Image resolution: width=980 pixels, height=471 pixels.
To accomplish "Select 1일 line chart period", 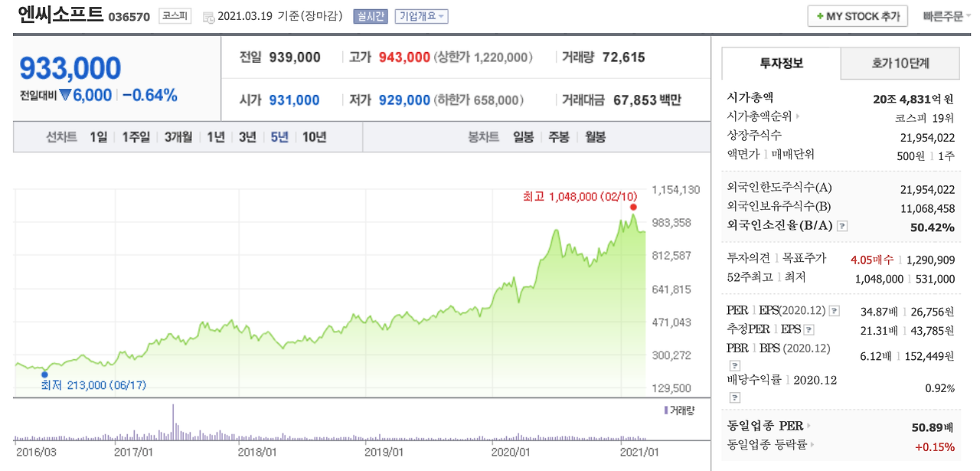I will [99, 137].
